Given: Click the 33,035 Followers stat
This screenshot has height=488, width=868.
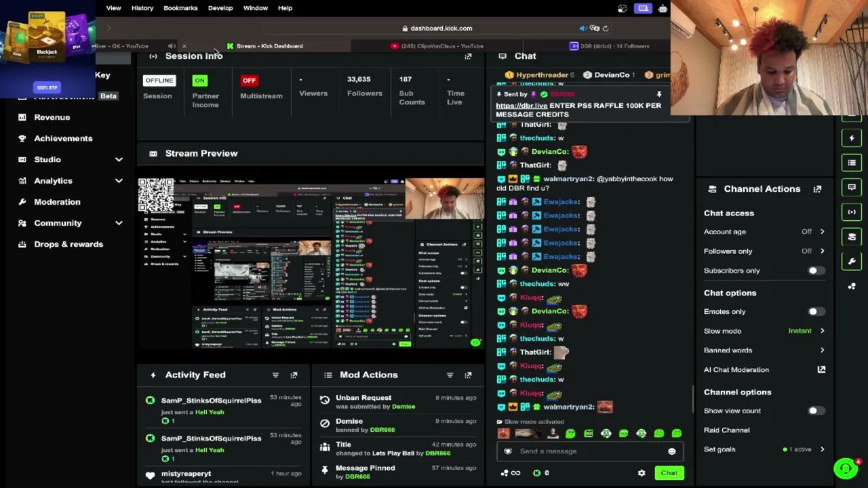Looking at the screenshot, I should point(364,86).
